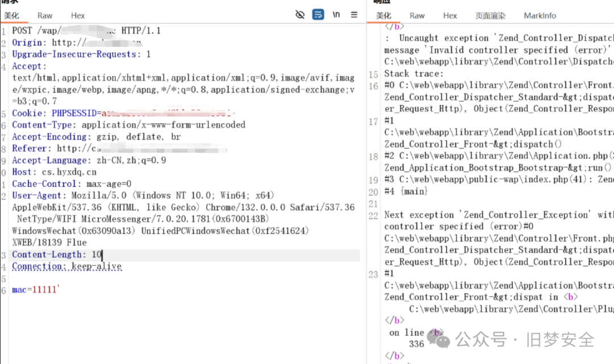This screenshot has height=364, width=614.
Task: Open the 页面渲染 tab in response
Action: (490, 16)
